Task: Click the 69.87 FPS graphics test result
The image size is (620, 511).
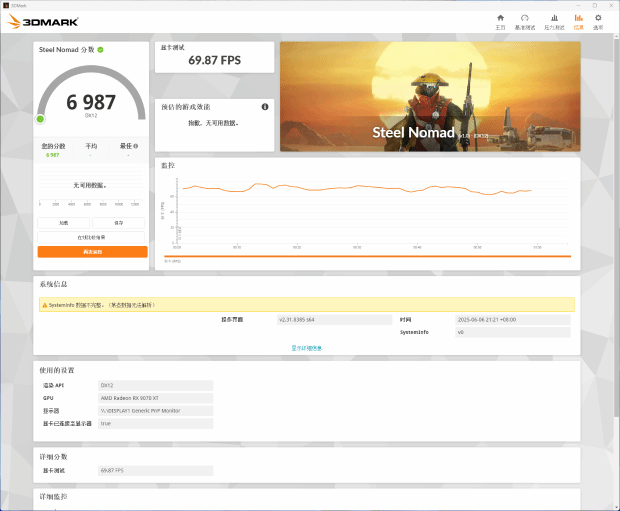Action: [214, 60]
